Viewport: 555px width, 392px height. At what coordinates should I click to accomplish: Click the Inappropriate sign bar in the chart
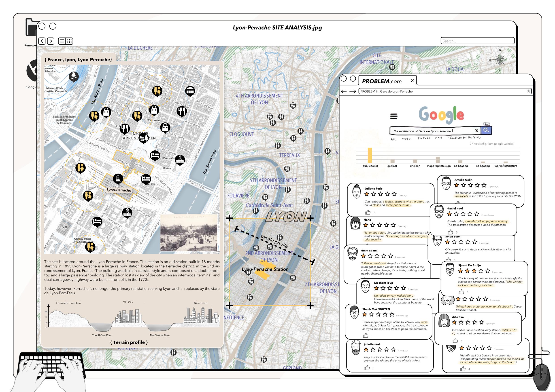coord(438,160)
